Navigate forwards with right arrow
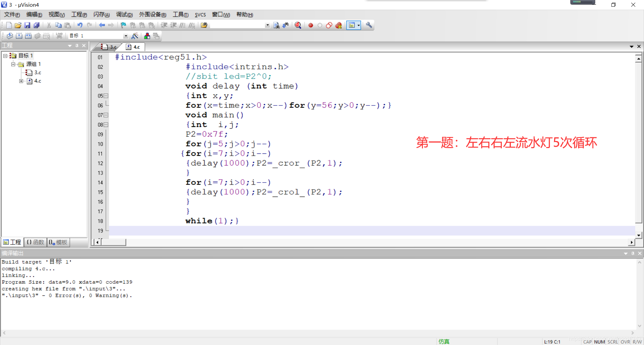Viewport: 644px width, 345px height. (111, 25)
